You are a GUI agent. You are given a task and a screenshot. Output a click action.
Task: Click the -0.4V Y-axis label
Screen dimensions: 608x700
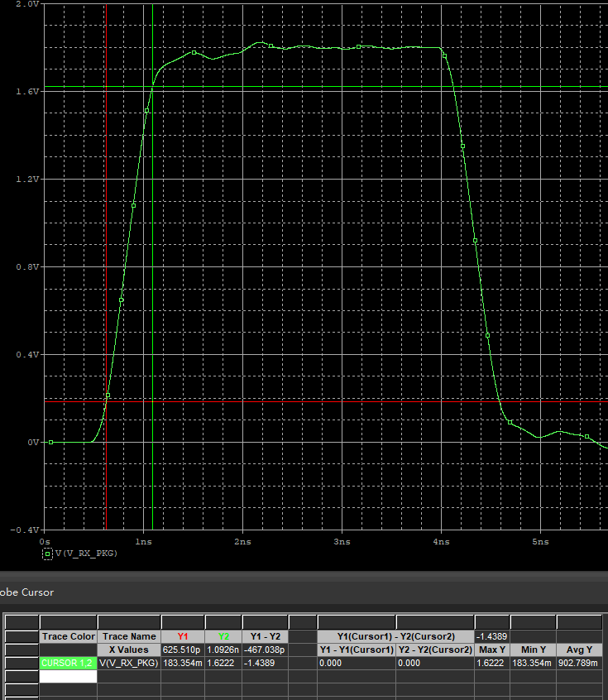25,530
